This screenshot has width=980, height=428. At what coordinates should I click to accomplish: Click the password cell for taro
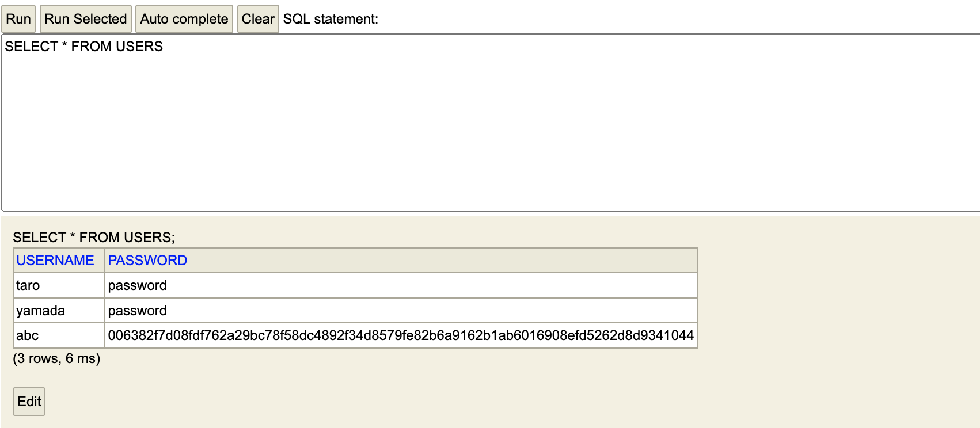(x=136, y=285)
